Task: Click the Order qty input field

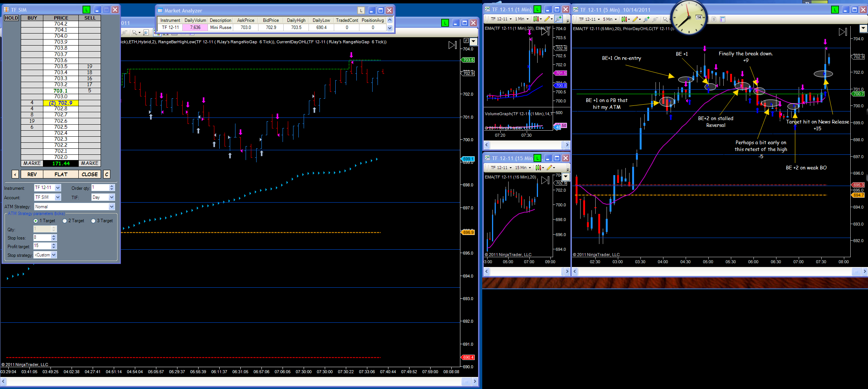Action: (100, 188)
